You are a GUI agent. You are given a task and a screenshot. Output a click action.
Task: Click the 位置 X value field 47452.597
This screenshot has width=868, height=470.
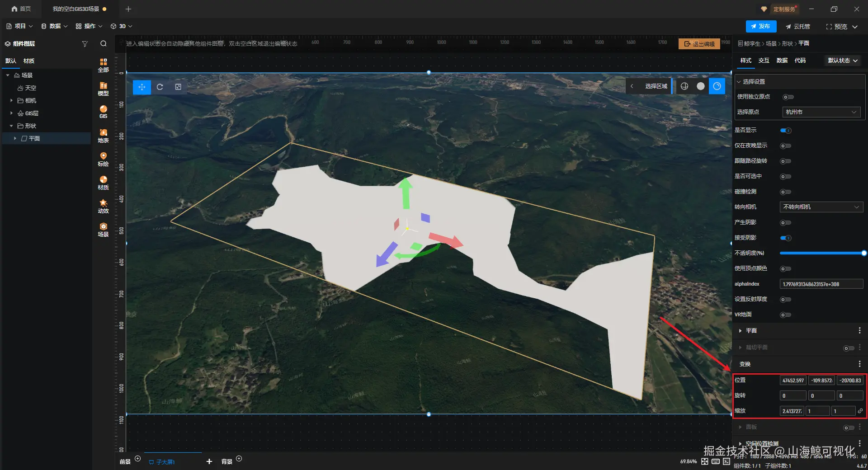coord(793,381)
